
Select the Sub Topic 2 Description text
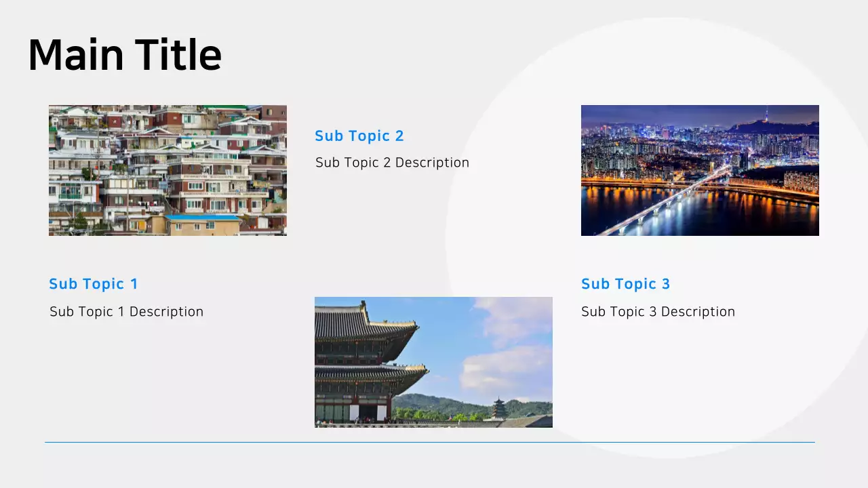point(392,162)
